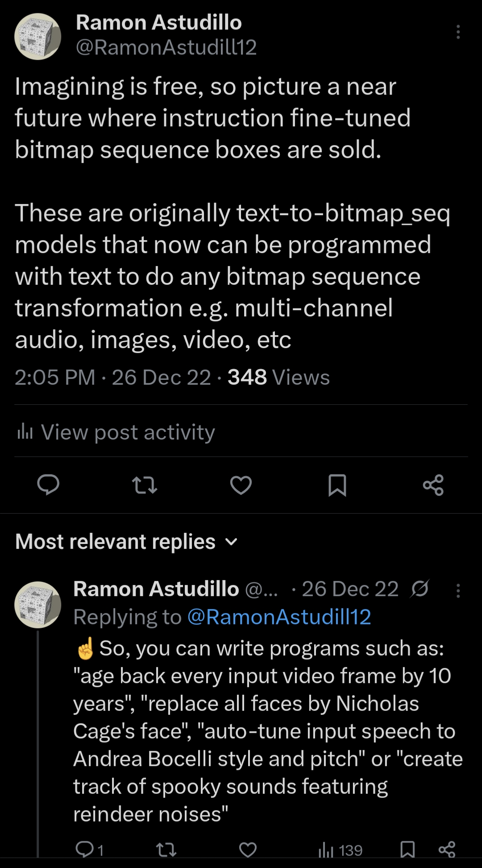The image size is (482, 868).
Task: Open Ramon Astudillo avatar beside the reply
Action: pyautogui.click(x=38, y=605)
